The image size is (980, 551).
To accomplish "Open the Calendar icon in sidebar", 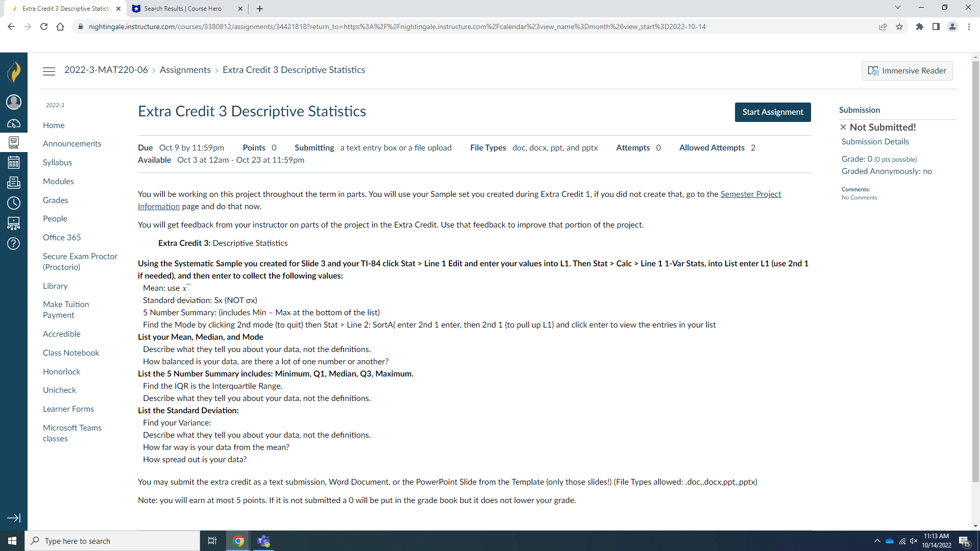I will point(14,162).
